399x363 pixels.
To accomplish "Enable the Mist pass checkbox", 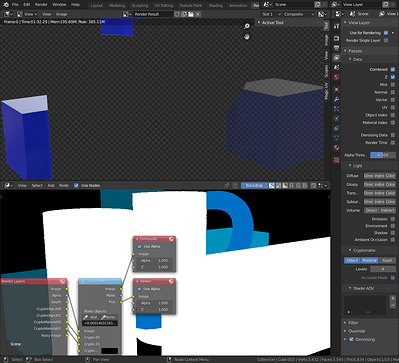I will click(393, 85).
